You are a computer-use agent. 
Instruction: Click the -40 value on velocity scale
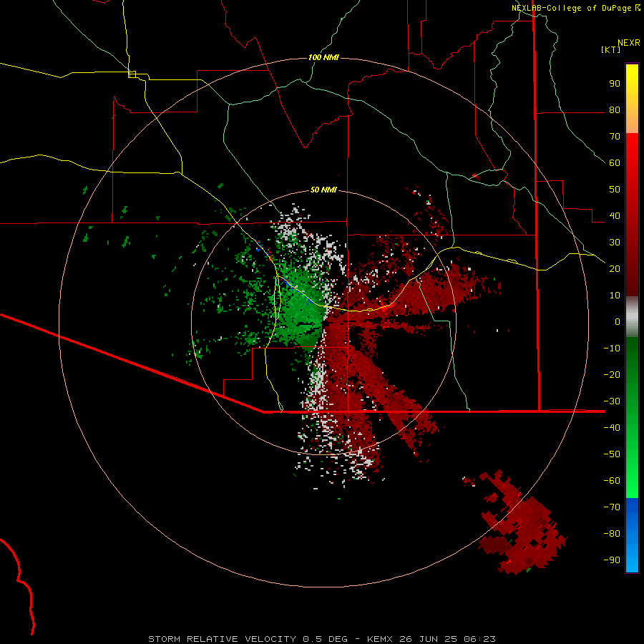coord(612,428)
